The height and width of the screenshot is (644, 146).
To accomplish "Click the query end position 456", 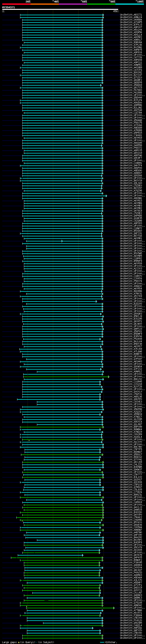I will pyautogui.click(x=115, y=11).
